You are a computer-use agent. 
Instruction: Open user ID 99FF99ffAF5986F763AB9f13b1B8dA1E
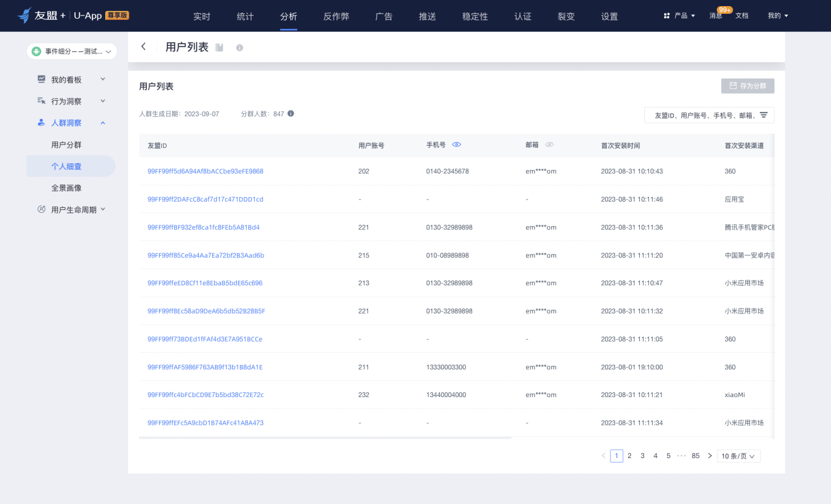(205, 367)
